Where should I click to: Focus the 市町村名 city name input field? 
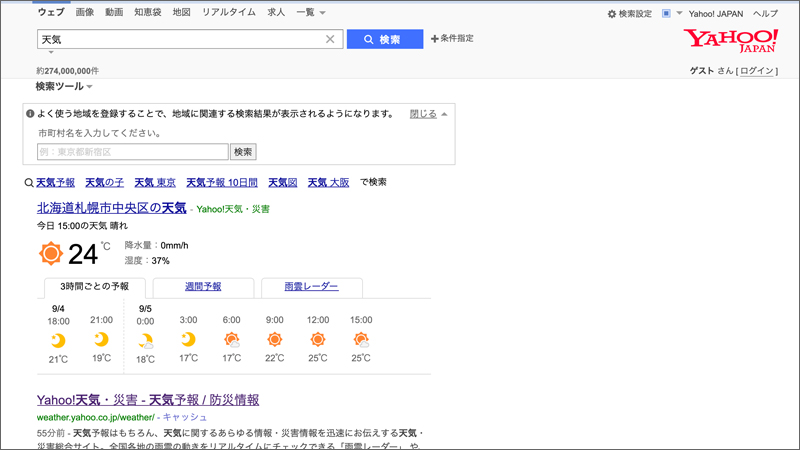point(133,152)
